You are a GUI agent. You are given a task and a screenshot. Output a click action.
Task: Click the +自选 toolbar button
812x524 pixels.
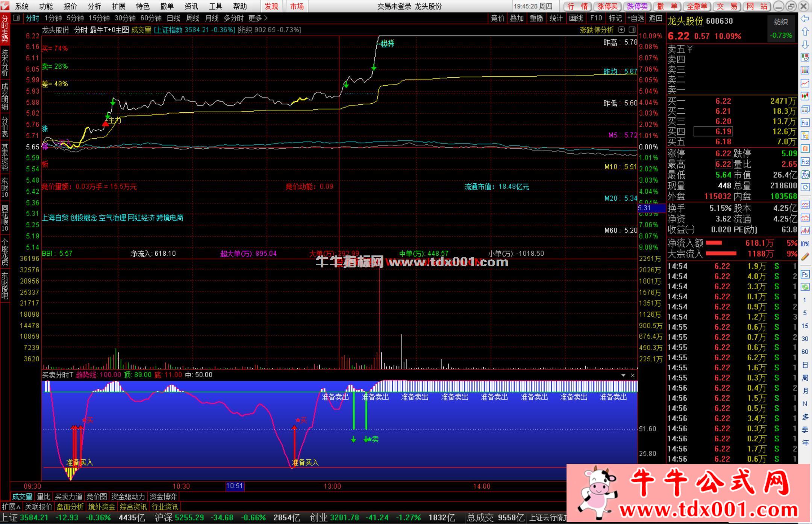635,18
